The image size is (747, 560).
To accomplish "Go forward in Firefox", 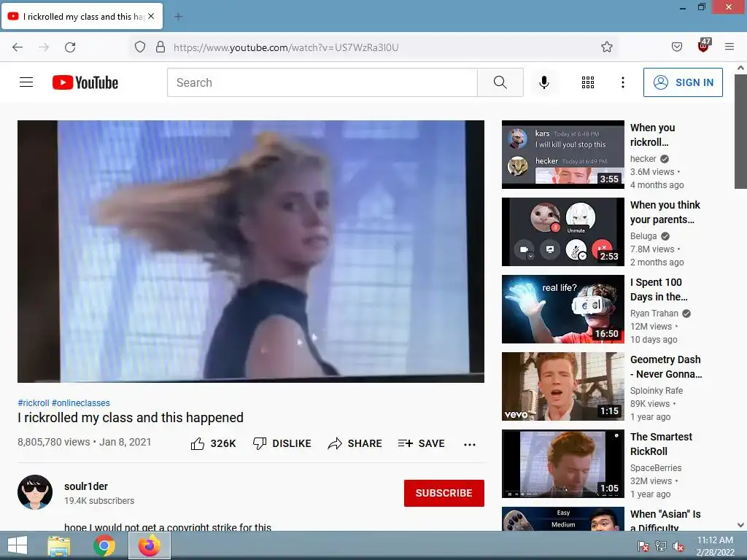I will [x=44, y=47].
